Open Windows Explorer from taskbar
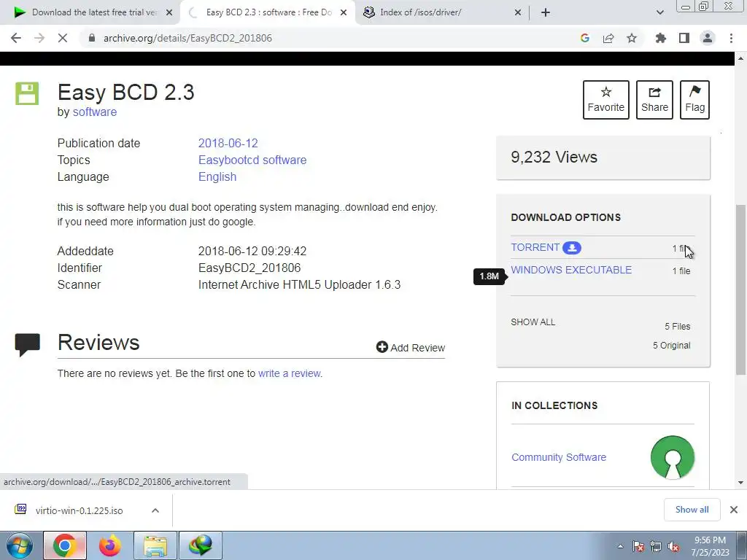This screenshot has height=560, width=747. 155,545
